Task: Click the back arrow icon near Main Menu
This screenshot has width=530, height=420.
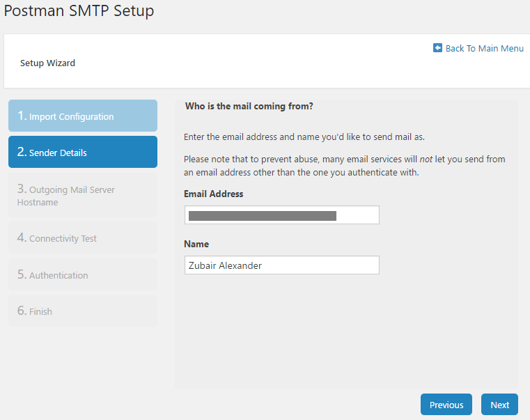Action: [437, 48]
